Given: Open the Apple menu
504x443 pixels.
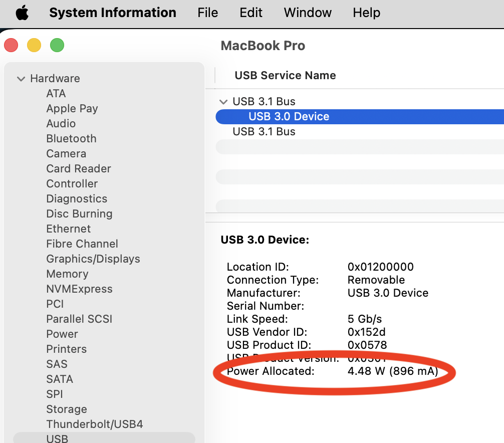Looking at the screenshot, I should (22, 13).
